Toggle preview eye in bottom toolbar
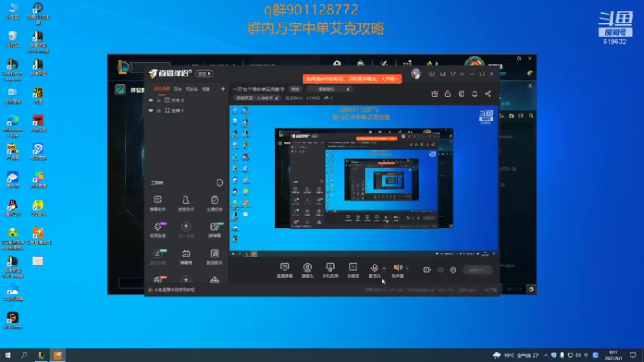The height and width of the screenshot is (362, 644). click(440, 269)
